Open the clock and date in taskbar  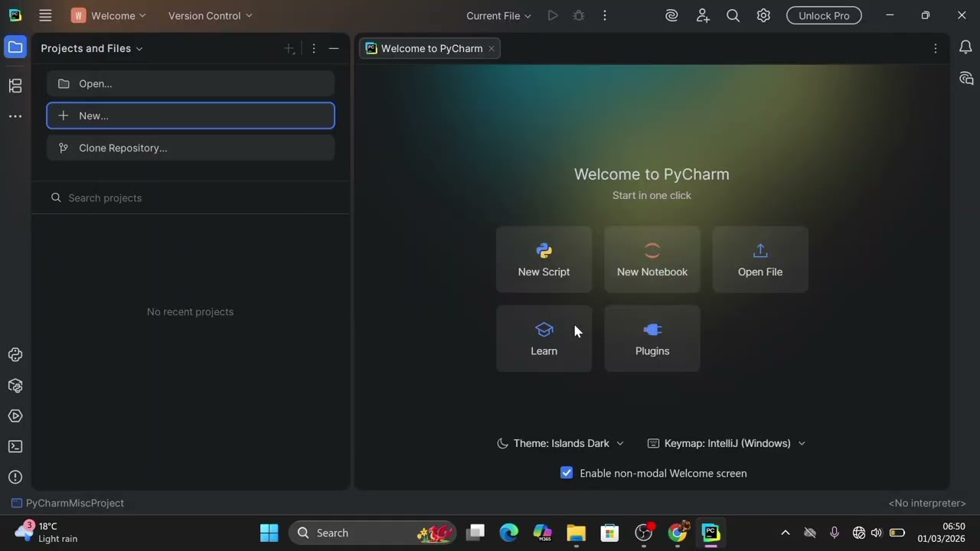[x=942, y=533]
